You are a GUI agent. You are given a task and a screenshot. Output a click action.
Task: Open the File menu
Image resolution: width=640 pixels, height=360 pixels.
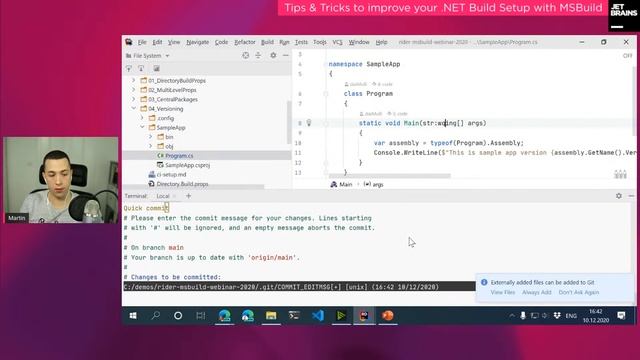[142, 42]
